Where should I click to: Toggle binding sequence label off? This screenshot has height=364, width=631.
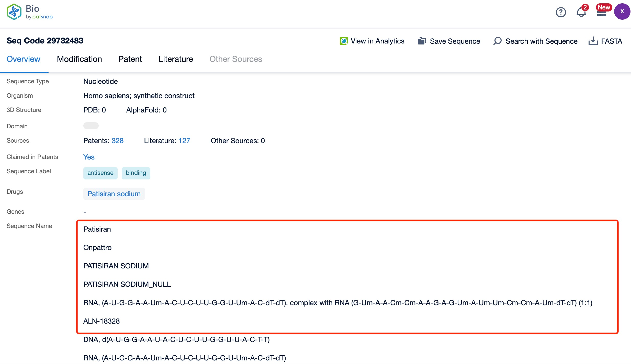pos(136,173)
